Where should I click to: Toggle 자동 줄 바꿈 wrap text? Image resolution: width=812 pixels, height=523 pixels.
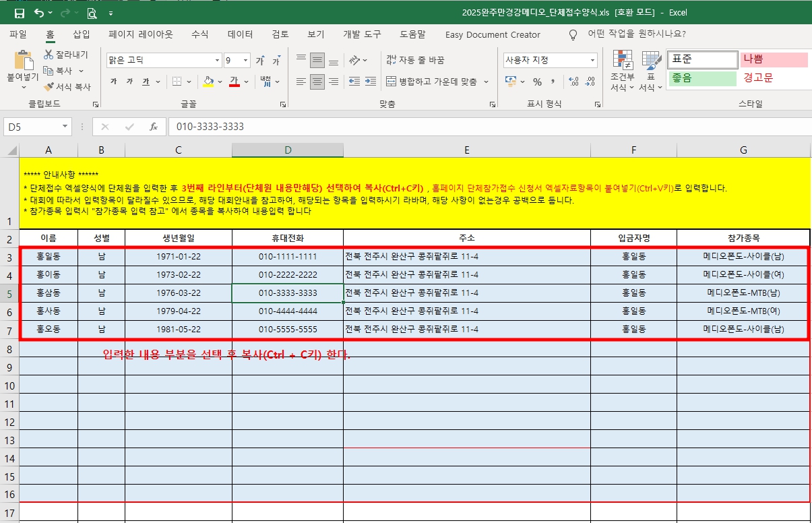pyautogui.click(x=415, y=60)
